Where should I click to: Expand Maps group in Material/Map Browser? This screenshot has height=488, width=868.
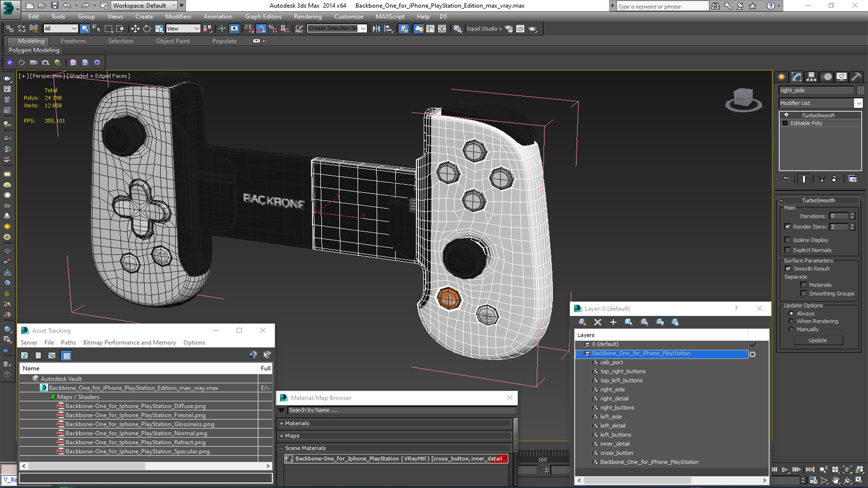tap(281, 436)
